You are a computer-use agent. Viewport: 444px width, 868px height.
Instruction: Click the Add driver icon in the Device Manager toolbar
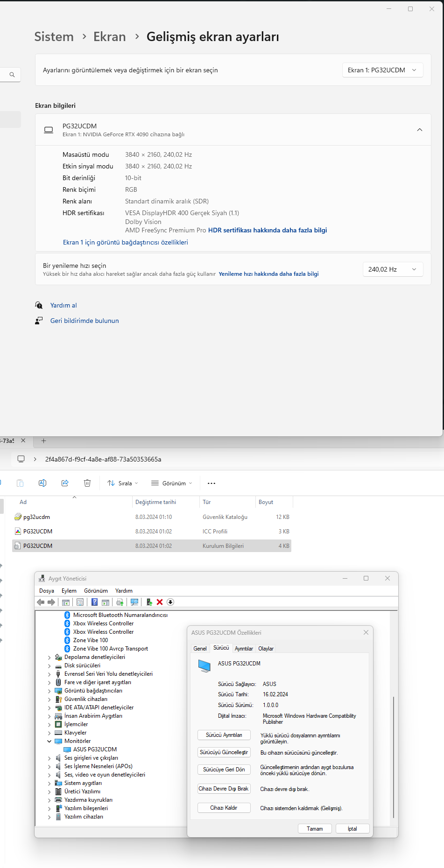click(x=149, y=602)
